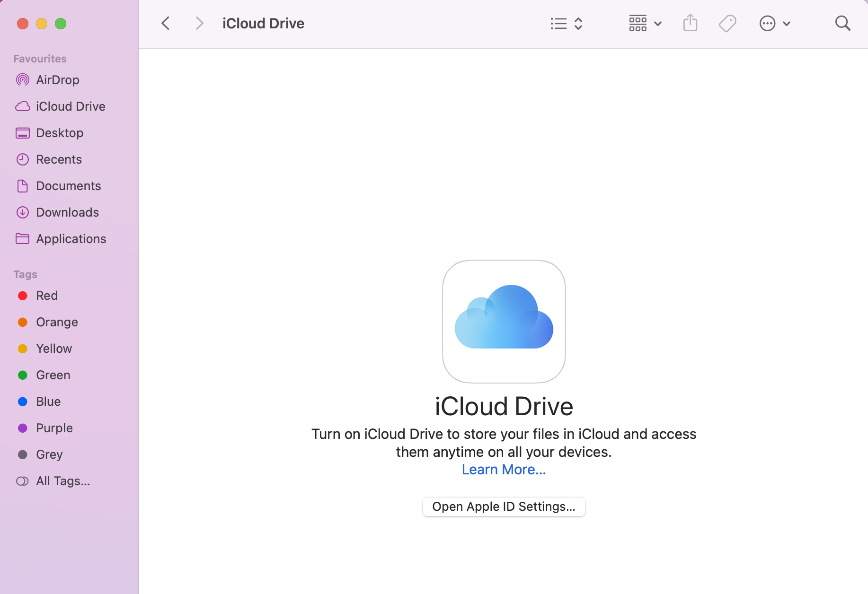Screen dimensions: 868x594
Task: Open the list view switcher
Action: (567, 23)
